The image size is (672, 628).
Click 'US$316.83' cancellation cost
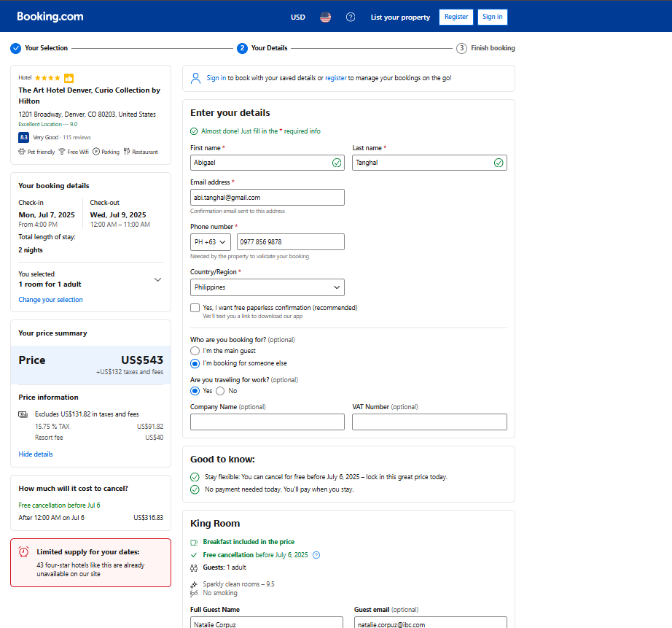(148, 518)
